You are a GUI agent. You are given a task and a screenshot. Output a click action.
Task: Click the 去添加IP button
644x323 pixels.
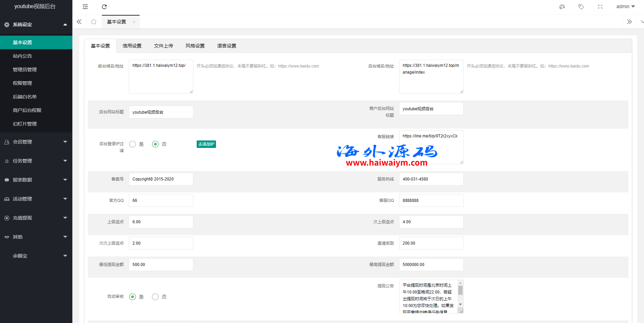pos(206,144)
